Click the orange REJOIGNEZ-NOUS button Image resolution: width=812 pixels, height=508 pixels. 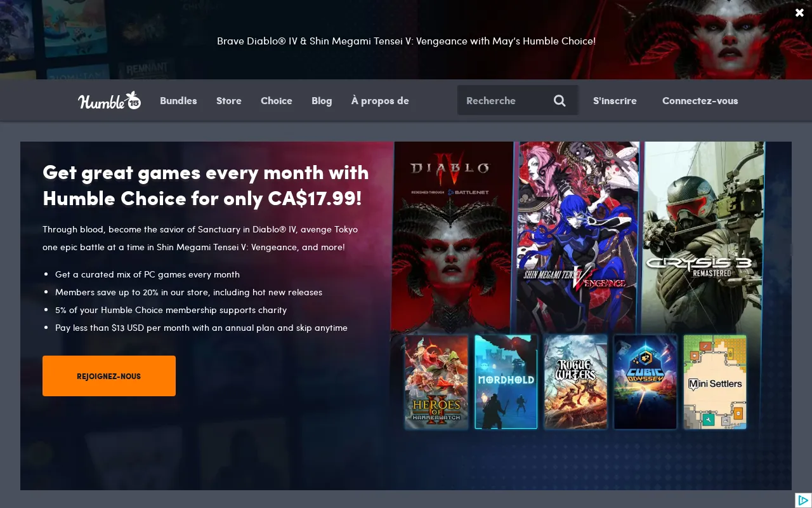click(x=109, y=376)
